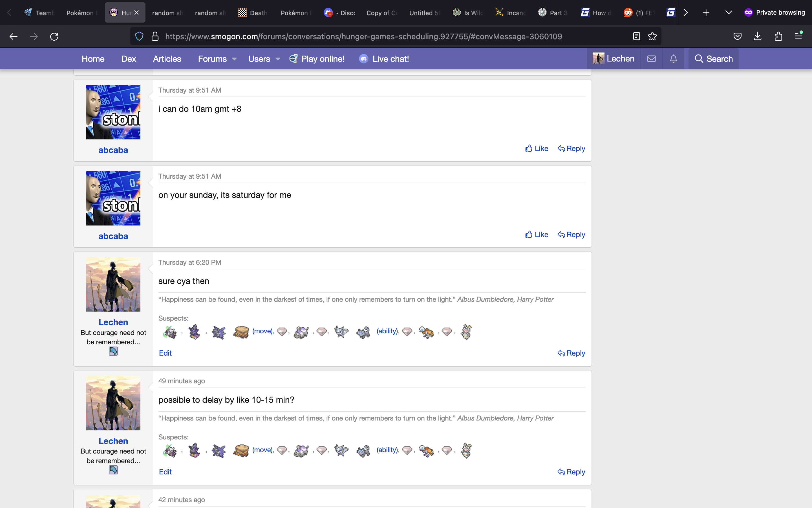Show site security padlock info
This screenshot has width=812, height=508.
pyautogui.click(x=155, y=36)
